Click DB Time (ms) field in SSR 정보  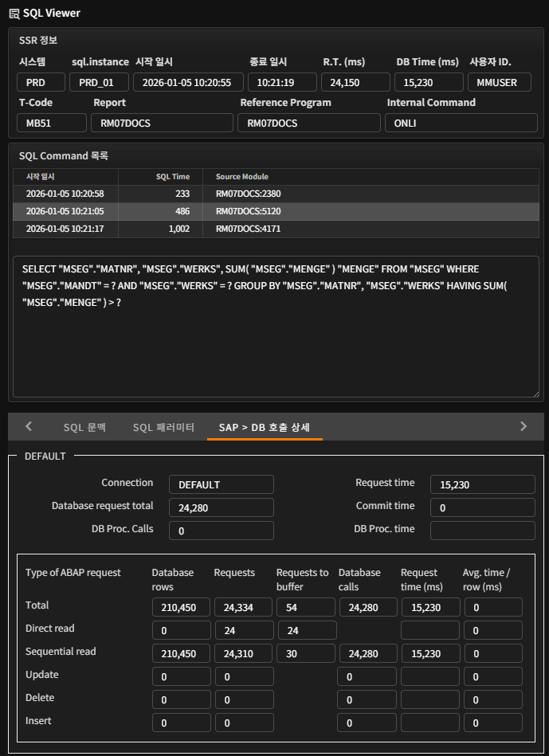[x=429, y=82]
